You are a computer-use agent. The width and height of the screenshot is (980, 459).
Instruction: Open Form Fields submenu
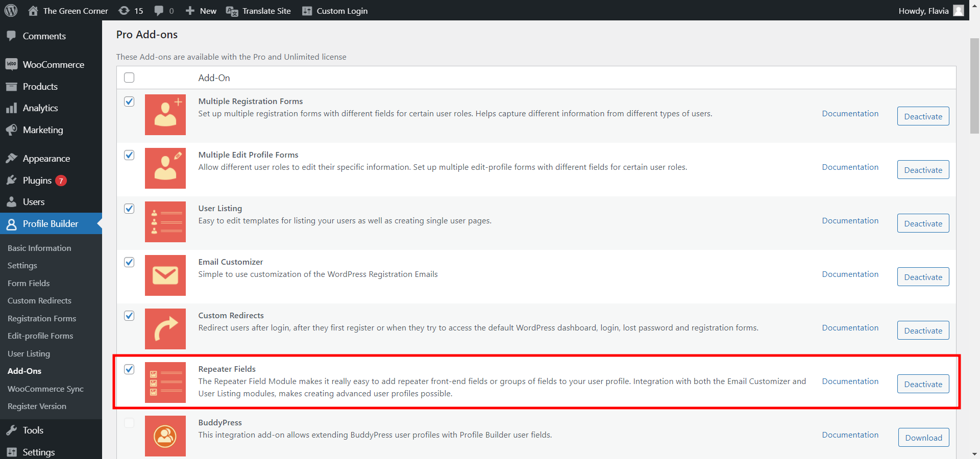[29, 283]
